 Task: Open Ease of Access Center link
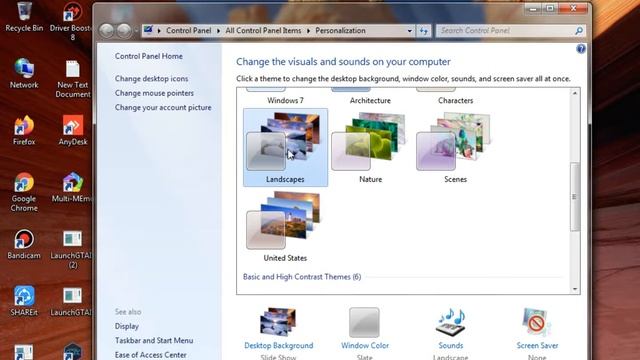click(151, 355)
